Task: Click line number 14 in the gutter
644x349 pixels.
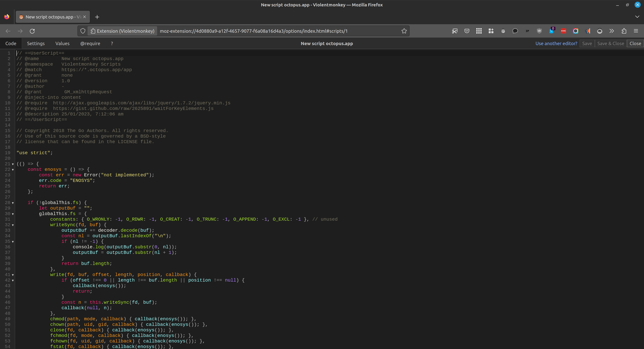Action: tap(8, 125)
